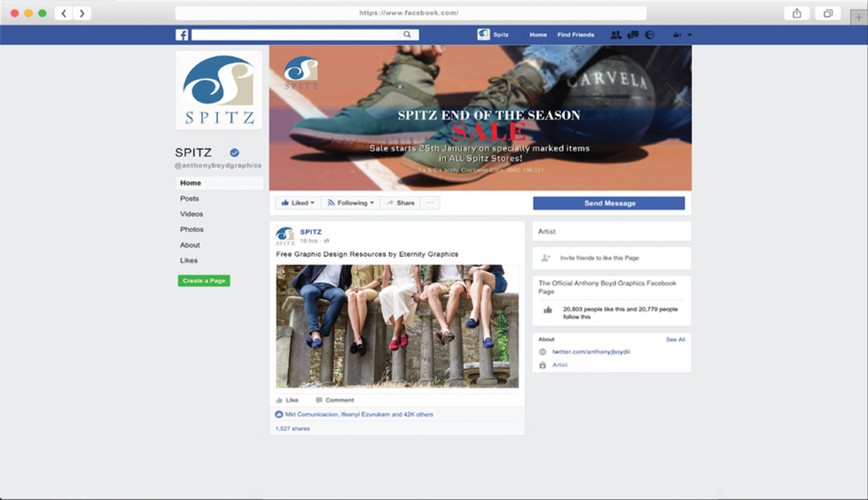Click the @anthonyboydgraphics username

[x=218, y=166]
